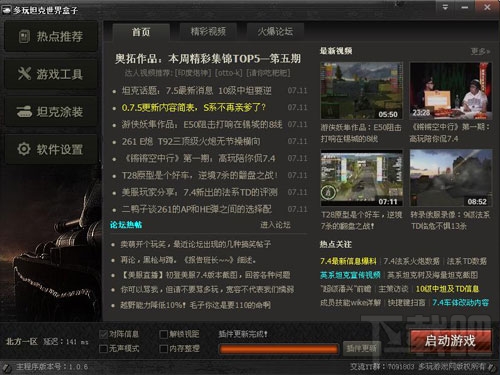The image size is (500, 375).
Task: Play the 08:52 法系TD video thumbnail
Action: (x=450, y=178)
